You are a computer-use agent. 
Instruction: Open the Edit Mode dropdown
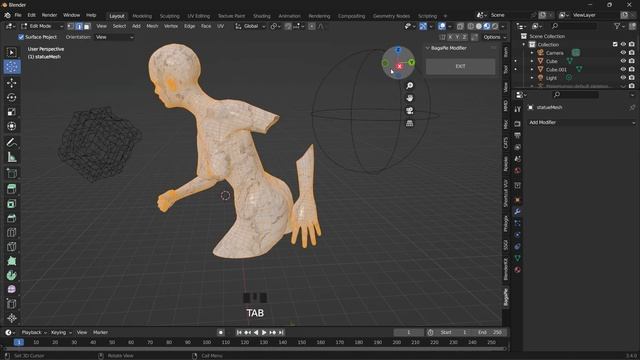click(x=42, y=26)
